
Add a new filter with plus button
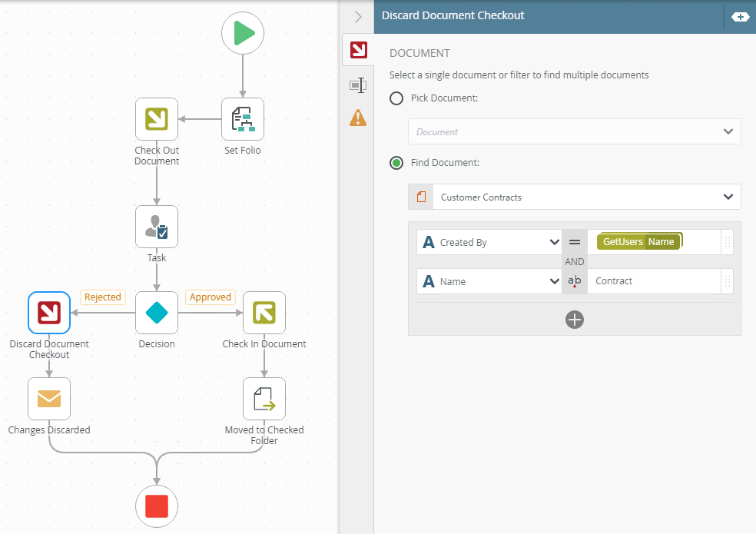(575, 320)
